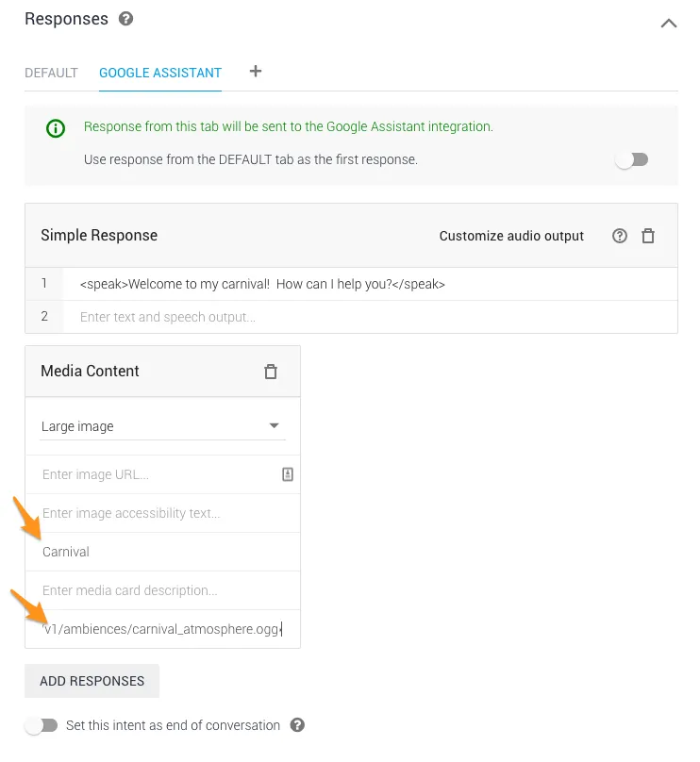Click the Enter image URL field

[x=156, y=474]
